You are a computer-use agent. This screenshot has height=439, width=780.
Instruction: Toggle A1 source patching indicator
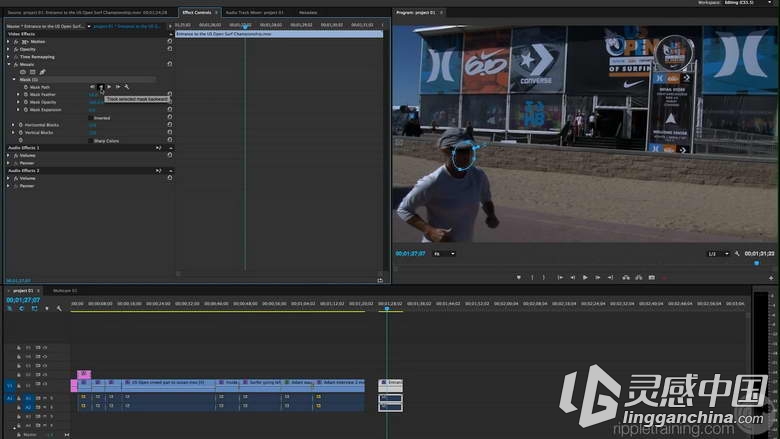click(9, 398)
